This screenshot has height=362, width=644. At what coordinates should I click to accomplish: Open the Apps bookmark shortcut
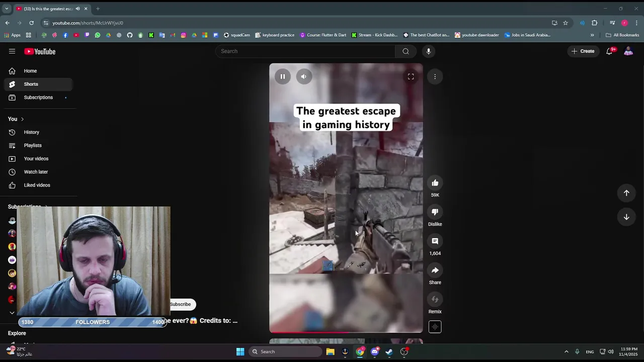(x=12, y=35)
